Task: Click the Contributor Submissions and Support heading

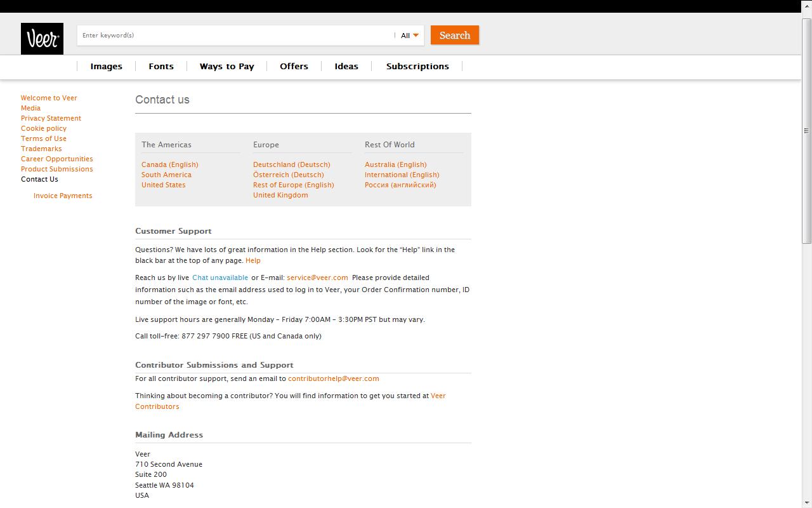Action: pyautogui.click(x=214, y=365)
